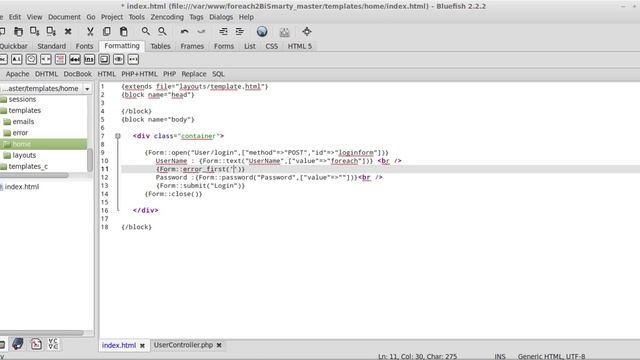
Task: Click the eye-shaped formatting icon
Action: point(118,60)
